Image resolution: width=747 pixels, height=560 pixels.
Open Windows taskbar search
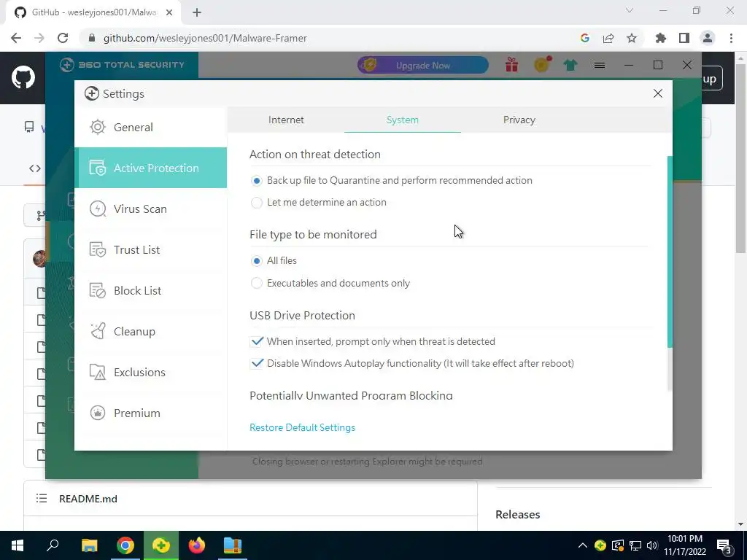pyautogui.click(x=53, y=545)
